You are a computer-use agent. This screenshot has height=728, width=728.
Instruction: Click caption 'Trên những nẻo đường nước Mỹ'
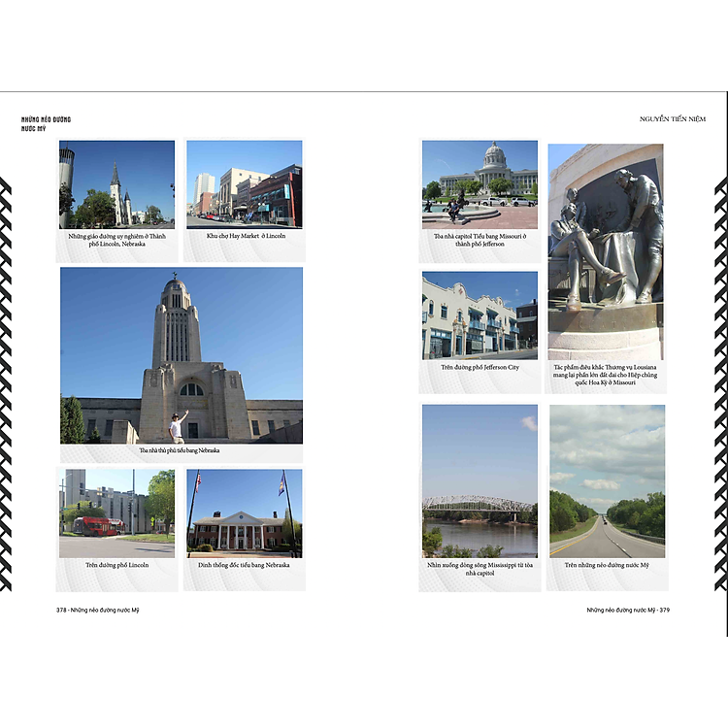click(x=607, y=565)
